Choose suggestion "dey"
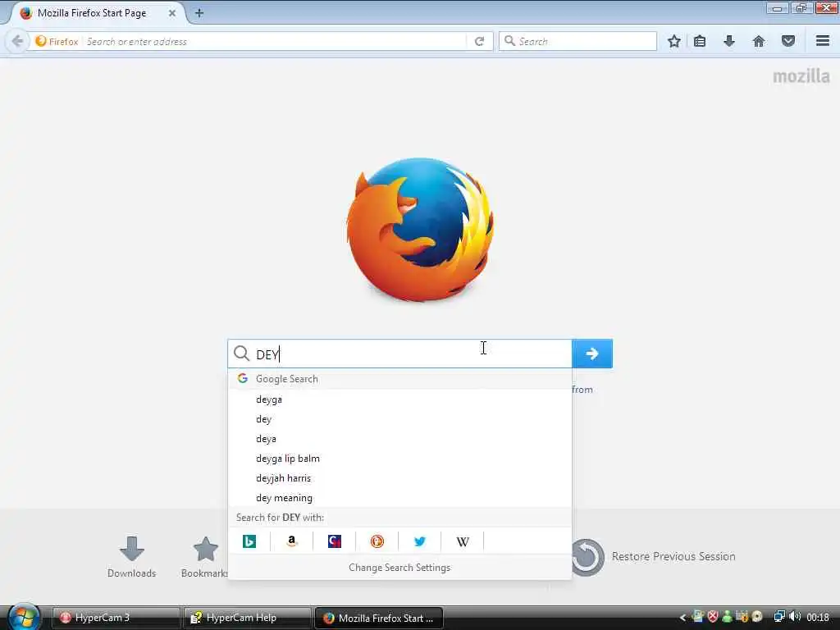This screenshot has width=840, height=630. 399,419
